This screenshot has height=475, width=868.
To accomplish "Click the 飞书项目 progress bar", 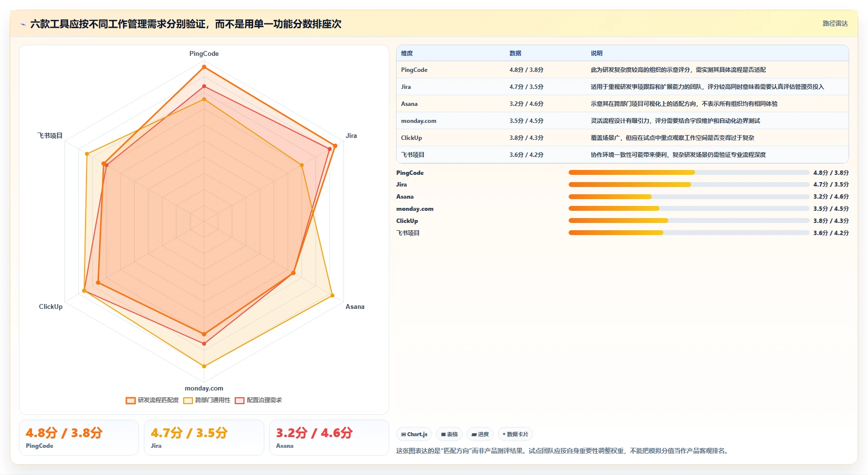I will click(x=689, y=233).
